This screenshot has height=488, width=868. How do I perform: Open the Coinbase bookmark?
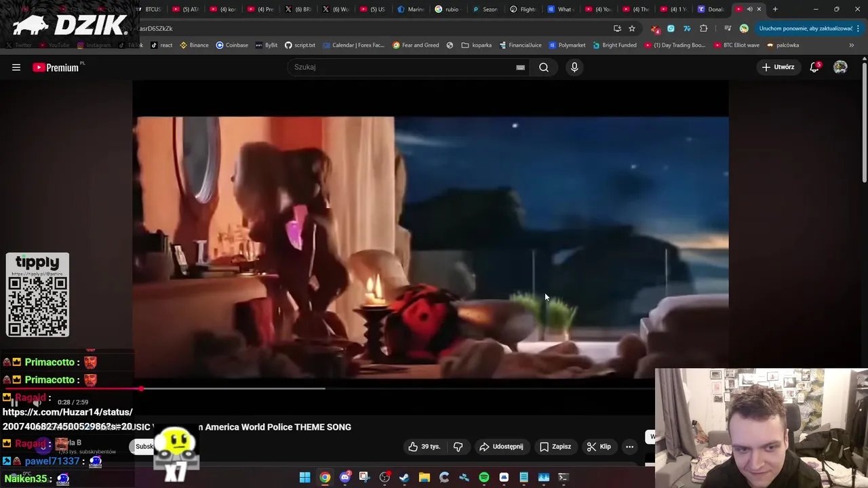pos(232,45)
